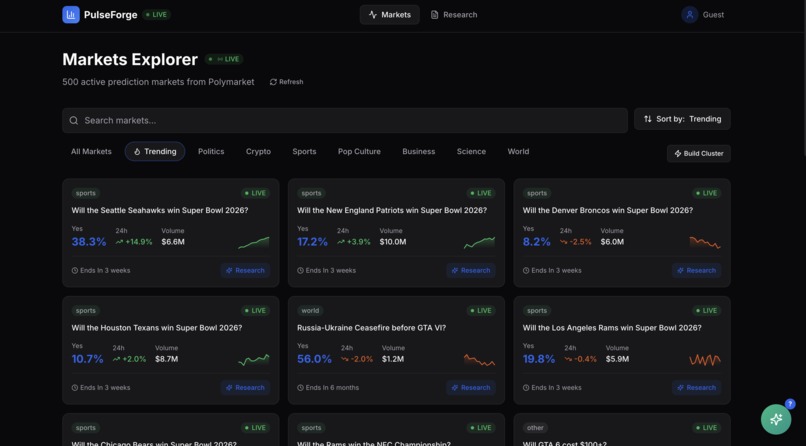Click the Refresh button
This screenshot has height=446, width=806.
(286, 82)
